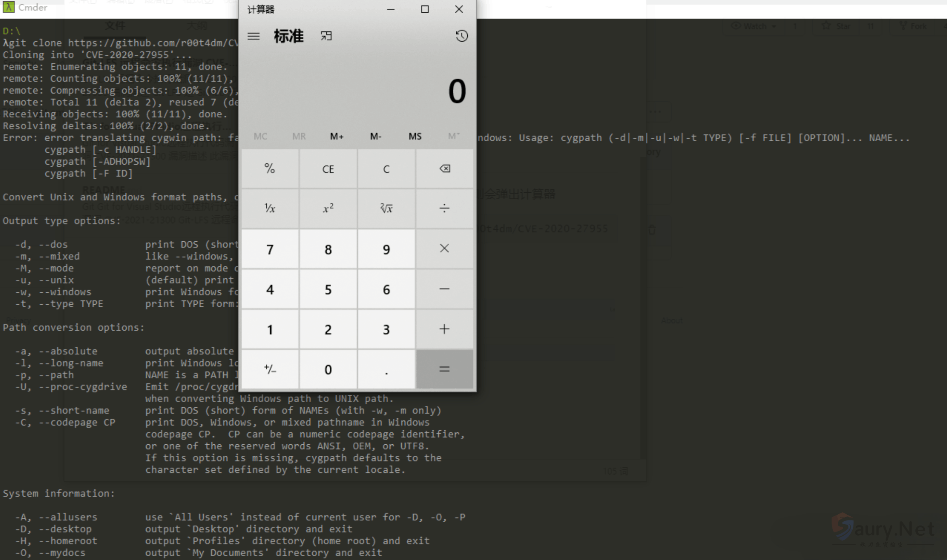Open the calculation history panel
Screen dimensions: 947x560
pyautogui.click(x=461, y=36)
